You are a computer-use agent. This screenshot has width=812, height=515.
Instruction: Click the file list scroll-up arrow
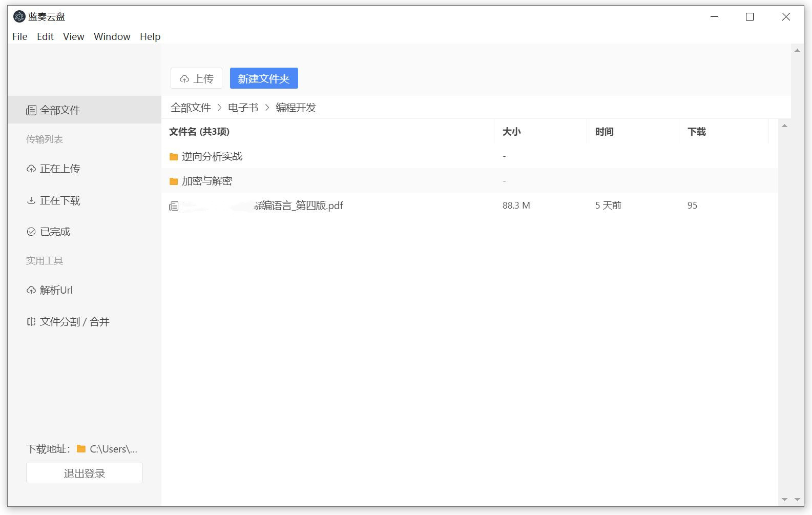pos(784,126)
